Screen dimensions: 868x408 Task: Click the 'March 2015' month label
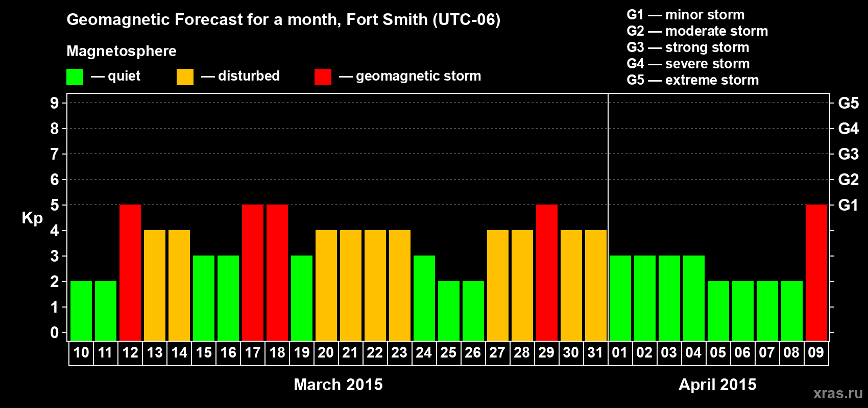[x=338, y=385]
